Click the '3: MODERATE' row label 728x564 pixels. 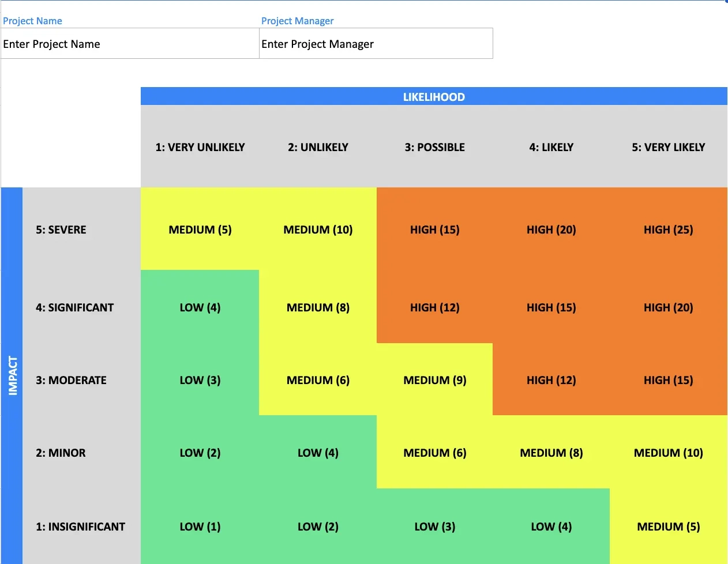click(x=71, y=380)
